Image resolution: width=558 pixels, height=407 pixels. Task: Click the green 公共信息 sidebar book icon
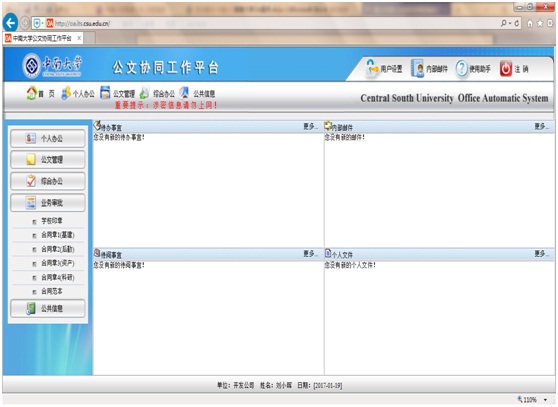click(31, 308)
